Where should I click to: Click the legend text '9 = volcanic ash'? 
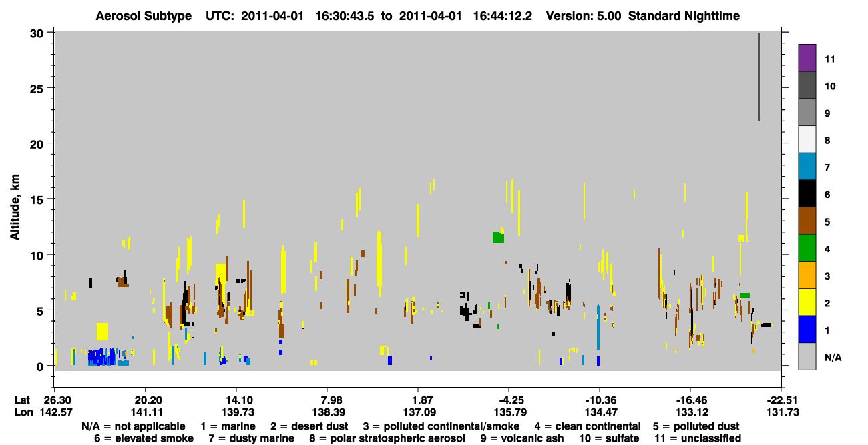522,438
